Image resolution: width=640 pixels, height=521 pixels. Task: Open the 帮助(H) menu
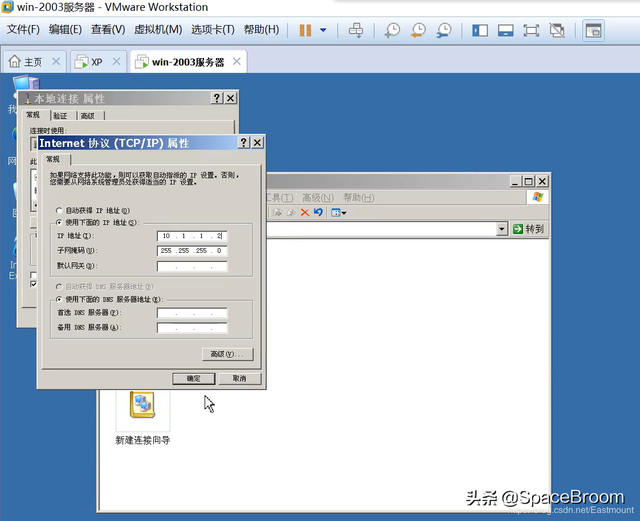click(261, 29)
